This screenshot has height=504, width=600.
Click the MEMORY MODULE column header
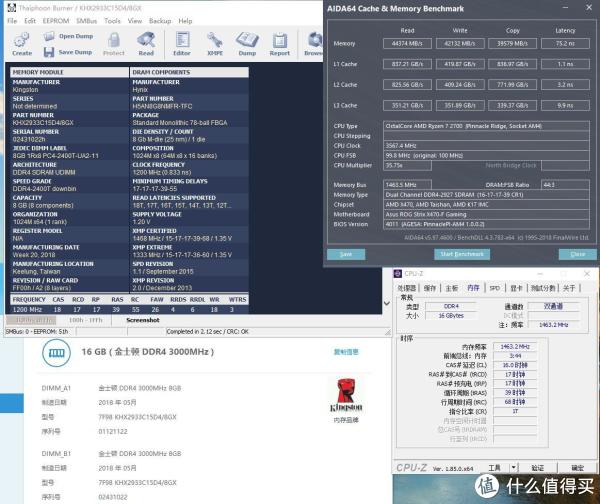pyautogui.click(x=69, y=72)
